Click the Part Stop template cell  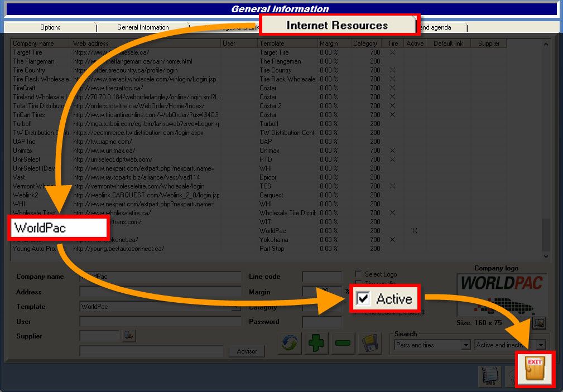[272, 249]
